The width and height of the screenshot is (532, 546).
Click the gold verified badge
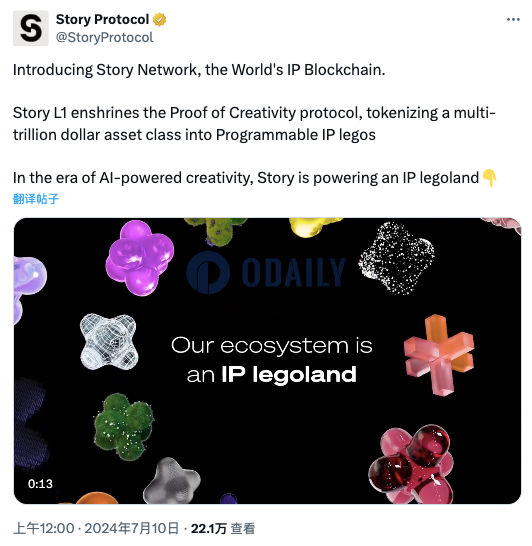pyautogui.click(x=159, y=20)
